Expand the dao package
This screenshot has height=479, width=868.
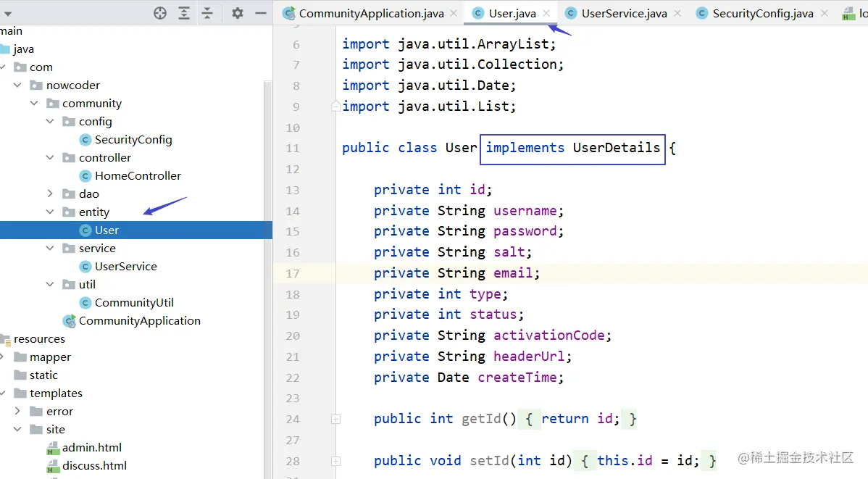pos(51,193)
